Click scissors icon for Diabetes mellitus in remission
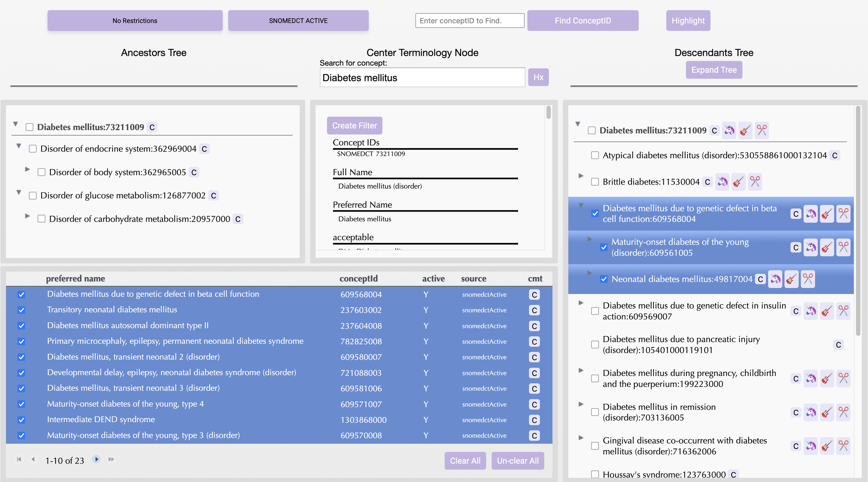 click(843, 412)
